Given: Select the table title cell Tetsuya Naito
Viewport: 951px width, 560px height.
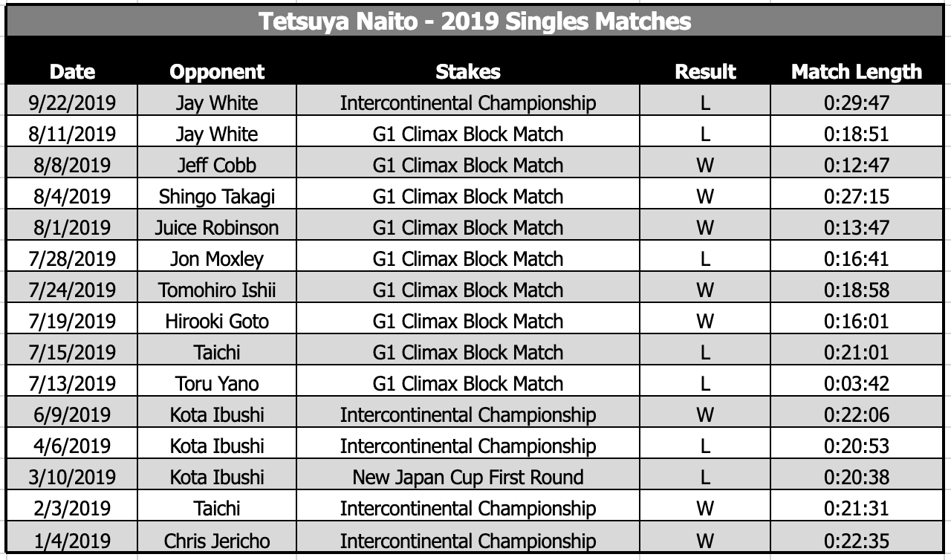Looking at the screenshot, I should point(475,21).
